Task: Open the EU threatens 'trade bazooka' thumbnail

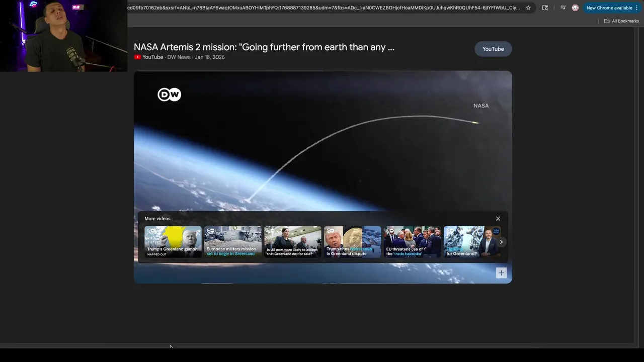Action: tap(412, 242)
